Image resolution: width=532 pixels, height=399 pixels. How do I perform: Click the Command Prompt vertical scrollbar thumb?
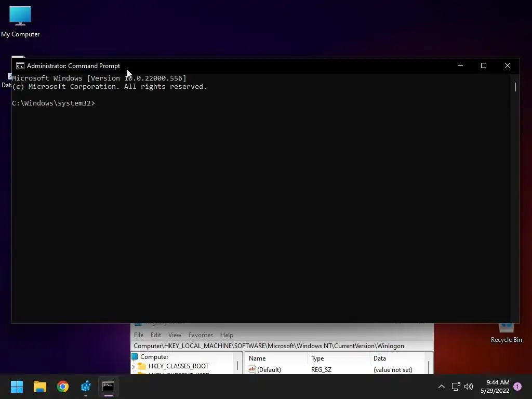[x=515, y=87]
